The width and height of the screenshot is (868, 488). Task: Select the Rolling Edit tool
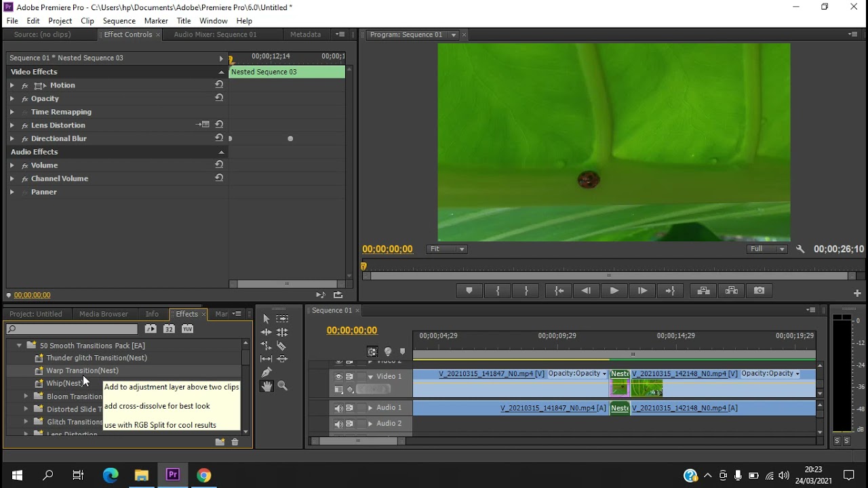(x=282, y=332)
